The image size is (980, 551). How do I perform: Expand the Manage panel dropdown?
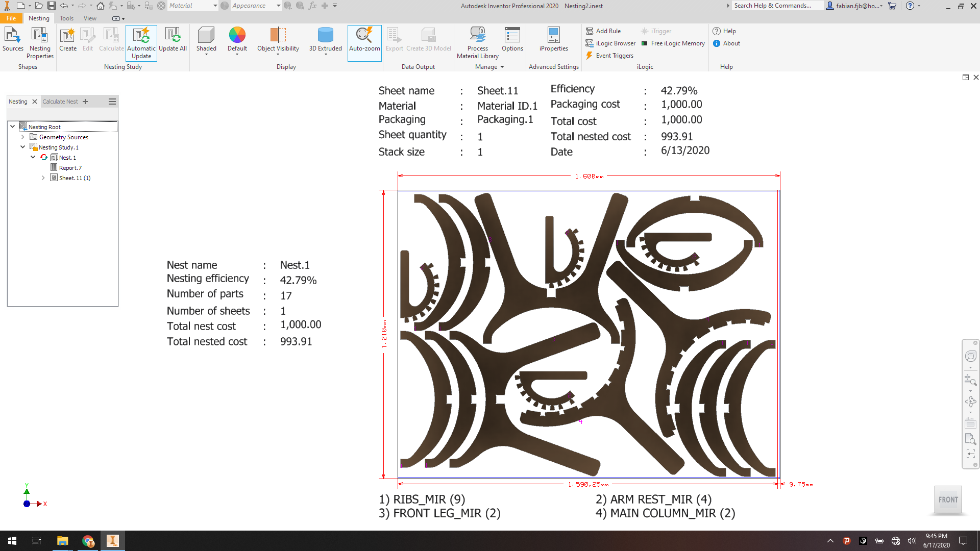coord(489,67)
